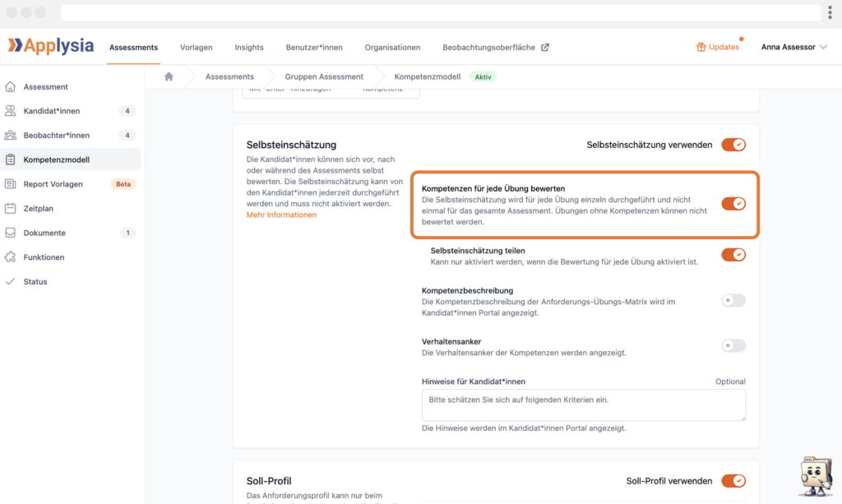Enable the Verhaltensanker toggle
The height and width of the screenshot is (504, 842).
pyautogui.click(x=733, y=346)
